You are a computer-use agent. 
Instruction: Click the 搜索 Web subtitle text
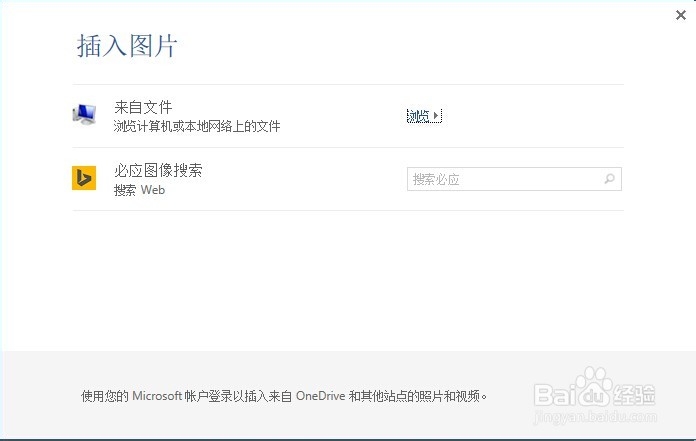[x=139, y=190]
